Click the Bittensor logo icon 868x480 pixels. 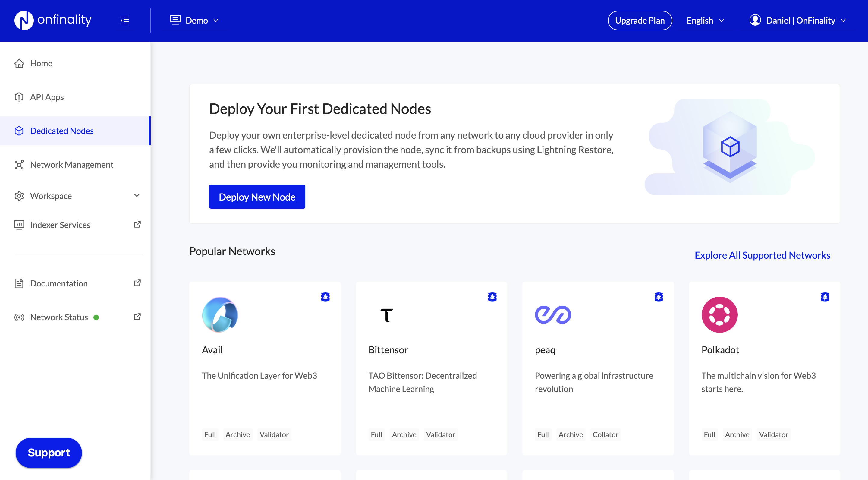click(x=386, y=315)
